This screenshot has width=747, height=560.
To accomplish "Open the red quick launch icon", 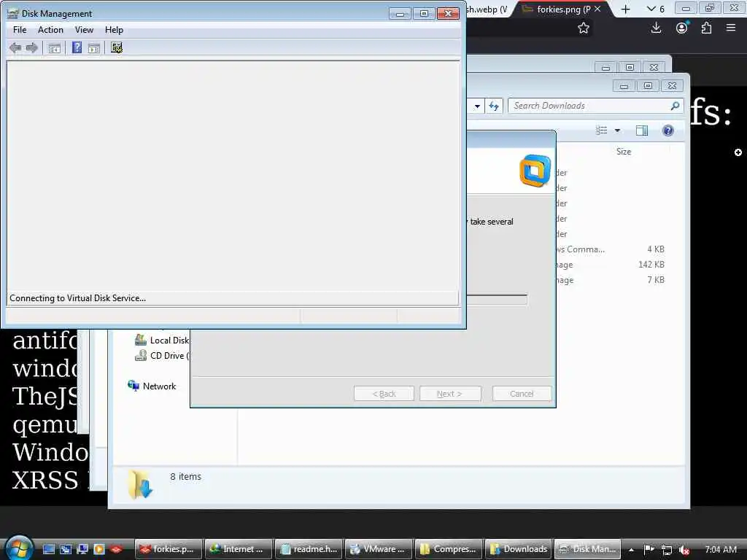I will [116, 549].
